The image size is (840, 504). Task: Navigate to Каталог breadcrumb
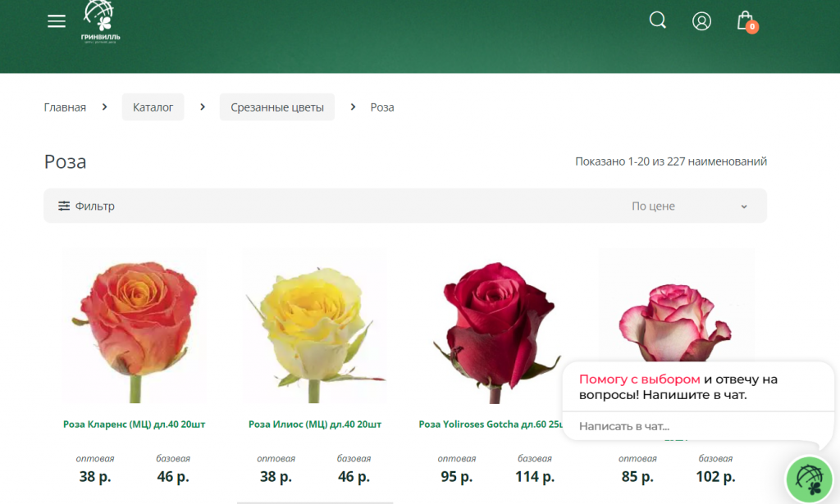click(153, 107)
